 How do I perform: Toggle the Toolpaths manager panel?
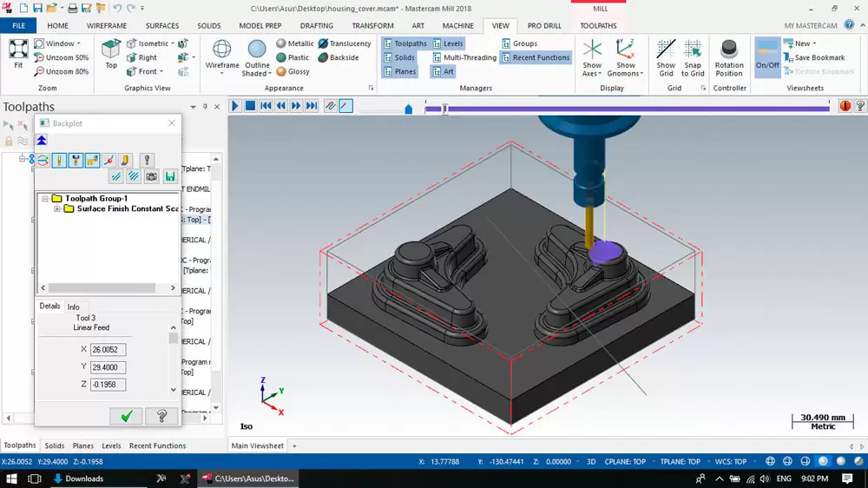point(404,43)
